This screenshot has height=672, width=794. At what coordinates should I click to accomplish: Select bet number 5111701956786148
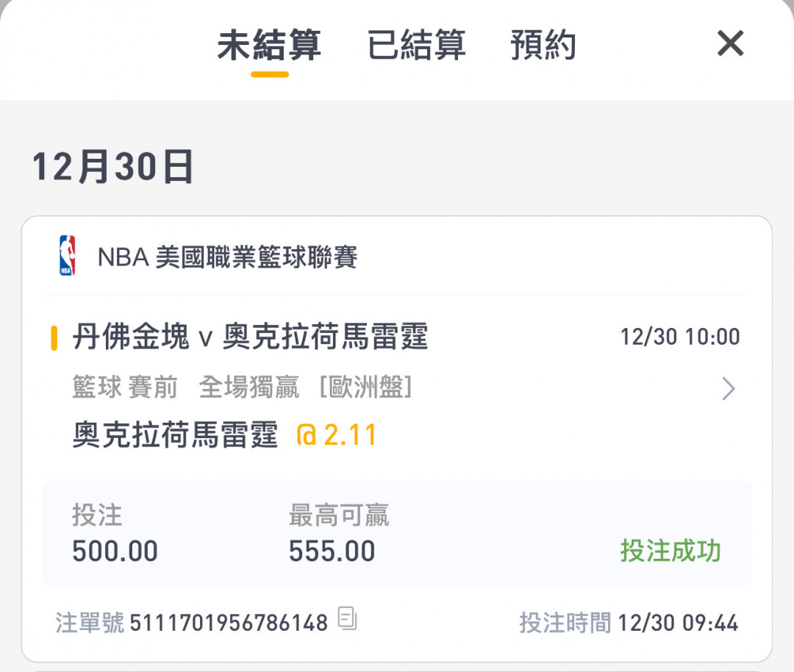tap(229, 623)
